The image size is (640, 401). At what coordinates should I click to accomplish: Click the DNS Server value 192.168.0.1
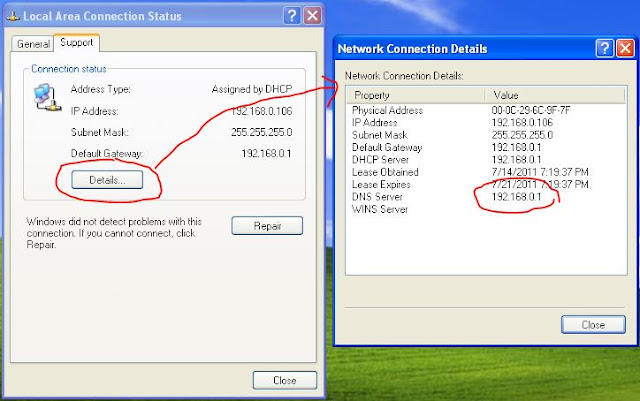click(516, 197)
